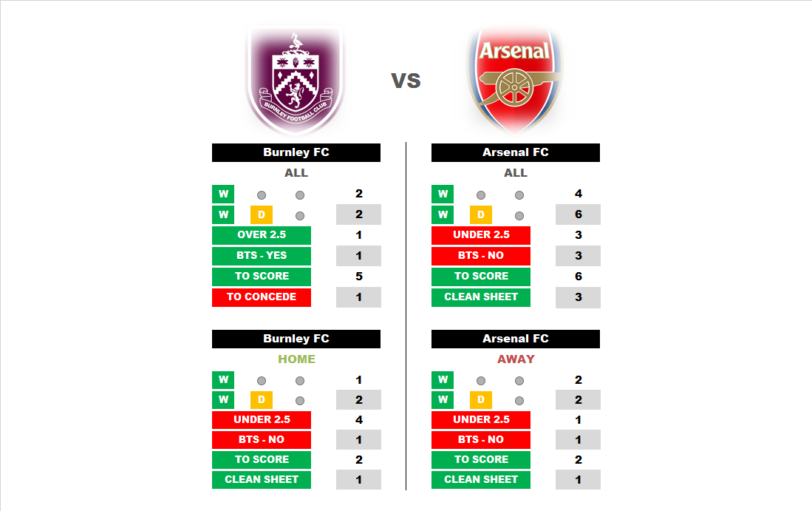The height and width of the screenshot is (511, 812).
Task: Select the Arsenal FC header above AWAY
Action: (x=516, y=339)
